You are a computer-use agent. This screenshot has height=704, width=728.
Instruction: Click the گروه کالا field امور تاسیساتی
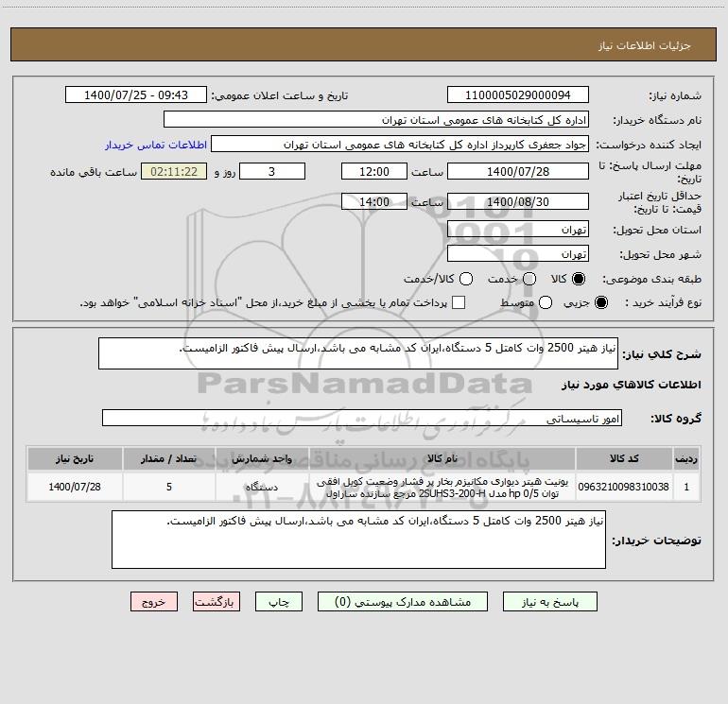click(x=362, y=418)
